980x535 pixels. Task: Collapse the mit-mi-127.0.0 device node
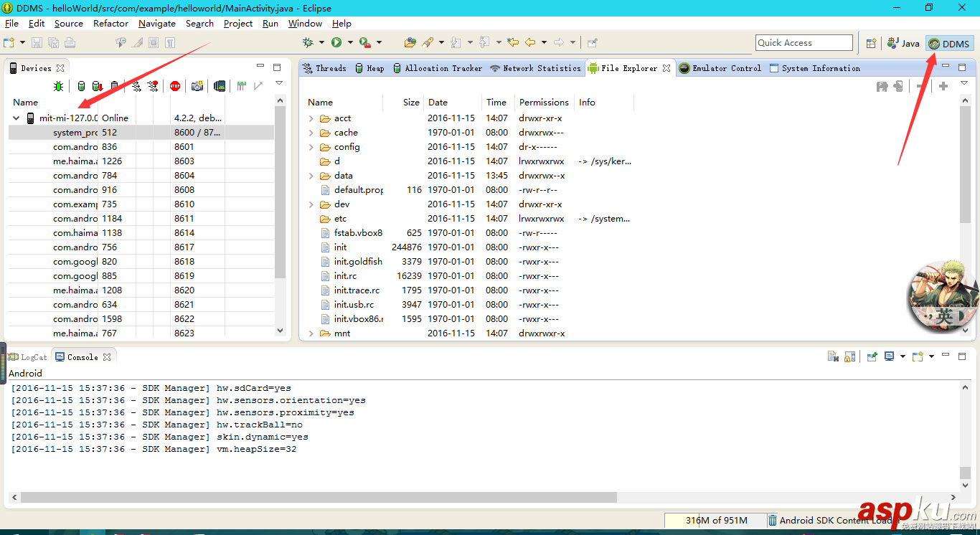tap(17, 118)
